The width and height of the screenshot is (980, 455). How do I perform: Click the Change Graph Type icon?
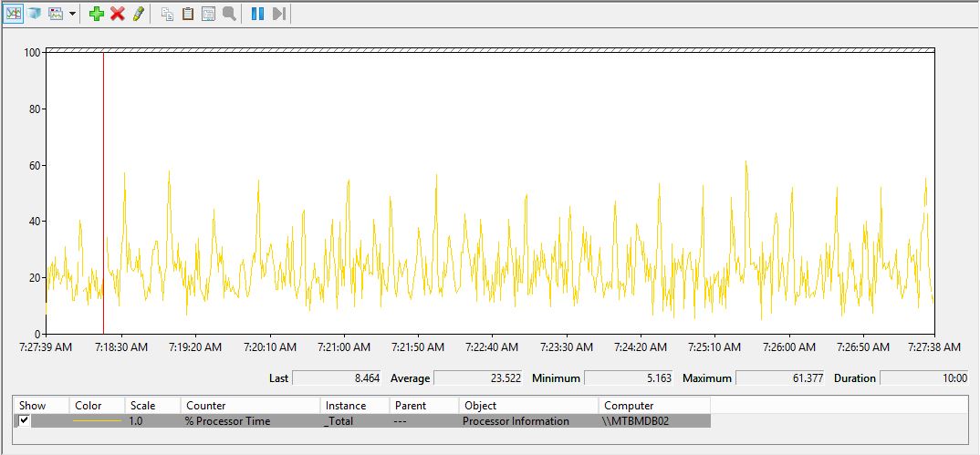click(57, 13)
